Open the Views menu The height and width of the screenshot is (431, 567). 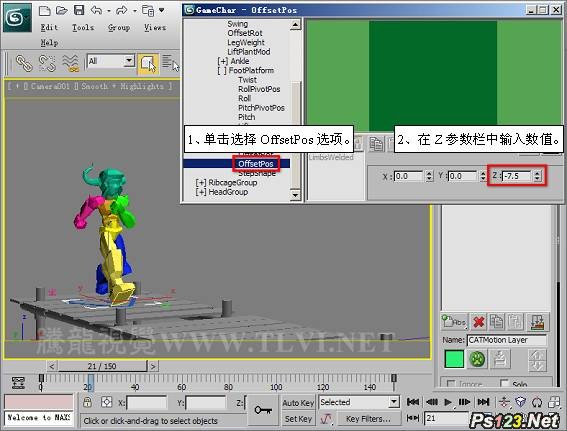tap(155, 27)
